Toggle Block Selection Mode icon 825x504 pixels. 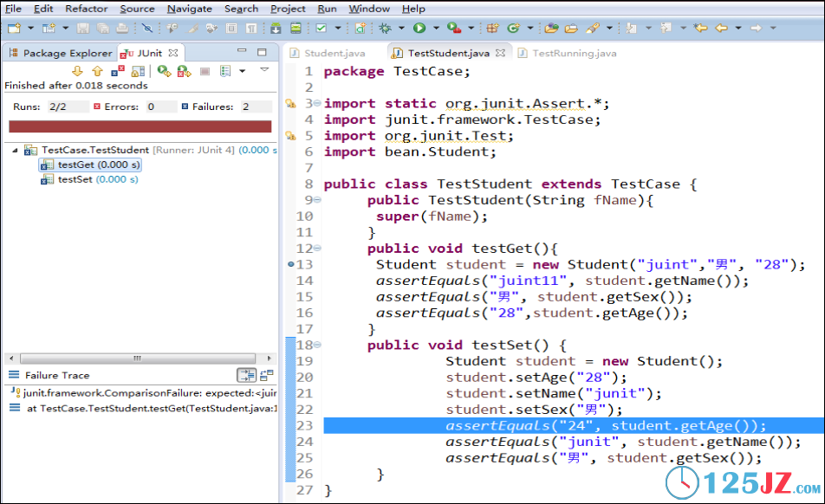point(231,28)
